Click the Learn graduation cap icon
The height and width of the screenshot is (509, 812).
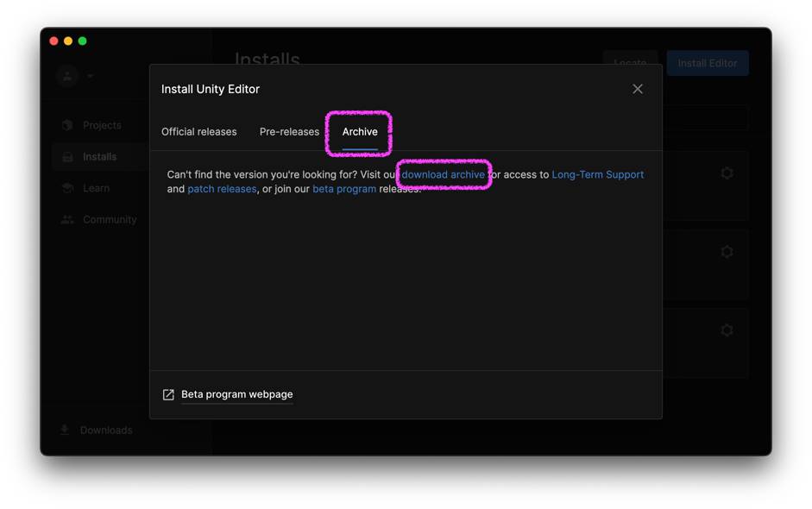(x=67, y=188)
